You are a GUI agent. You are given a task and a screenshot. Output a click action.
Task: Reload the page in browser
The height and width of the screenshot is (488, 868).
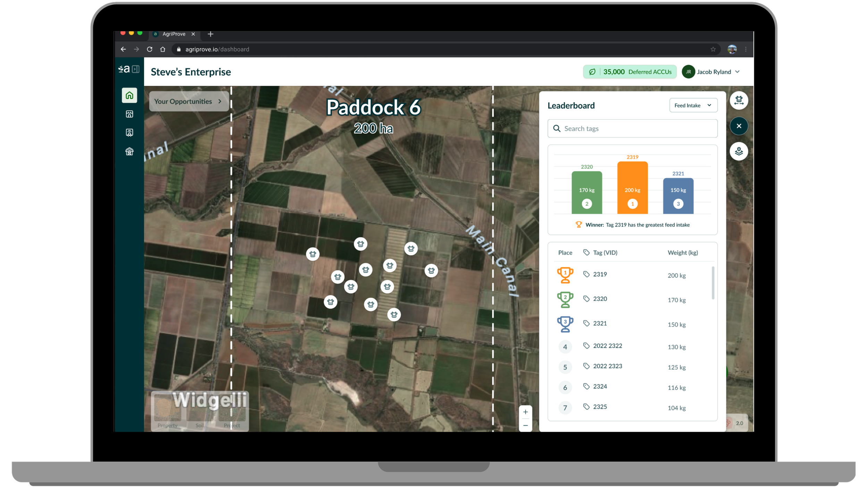[150, 49]
